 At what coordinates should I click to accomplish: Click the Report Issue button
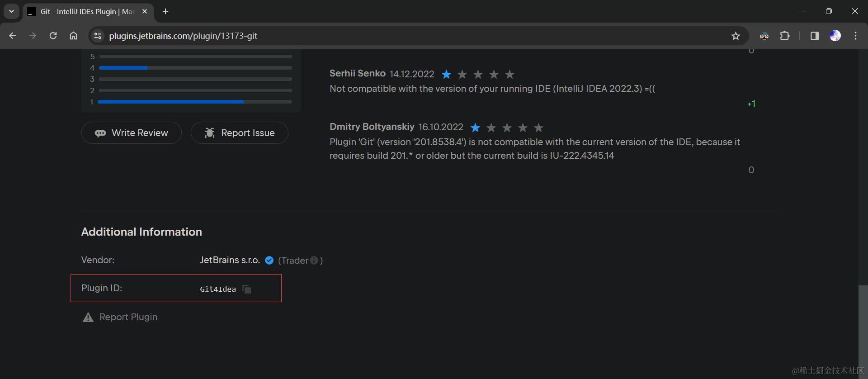click(x=240, y=133)
